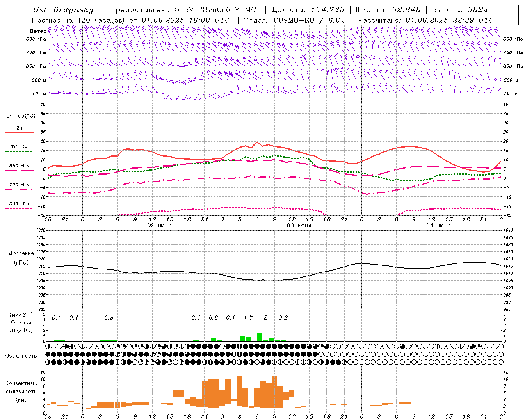Screen dimensions: 525x420
Task: Click the Ветер wind panel label
Action: click(38, 31)
